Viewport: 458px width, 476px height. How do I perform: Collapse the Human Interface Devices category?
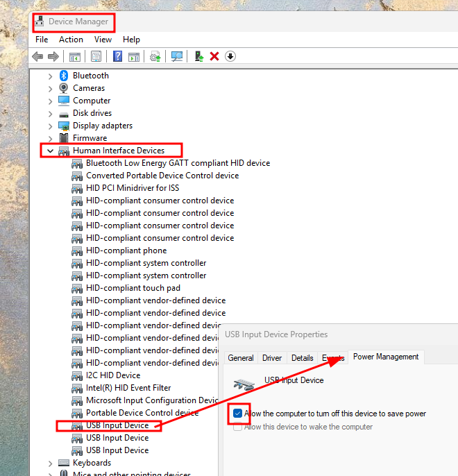pos(50,151)
